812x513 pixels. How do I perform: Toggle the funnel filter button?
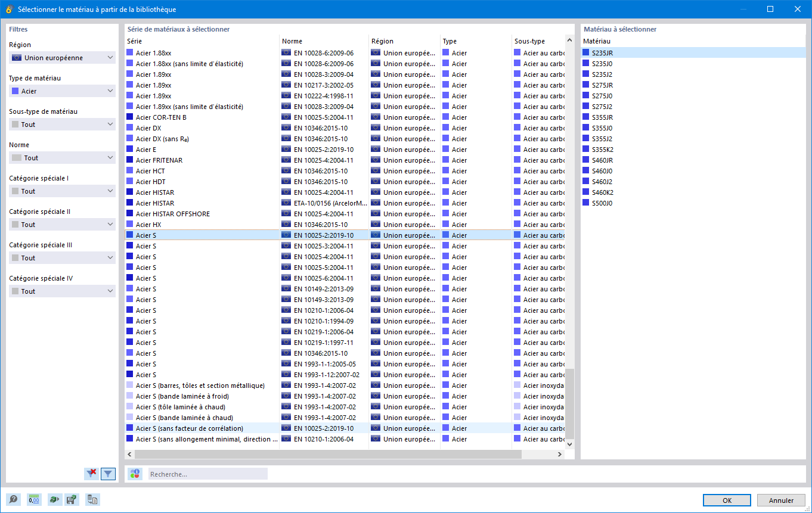[108, 474]
